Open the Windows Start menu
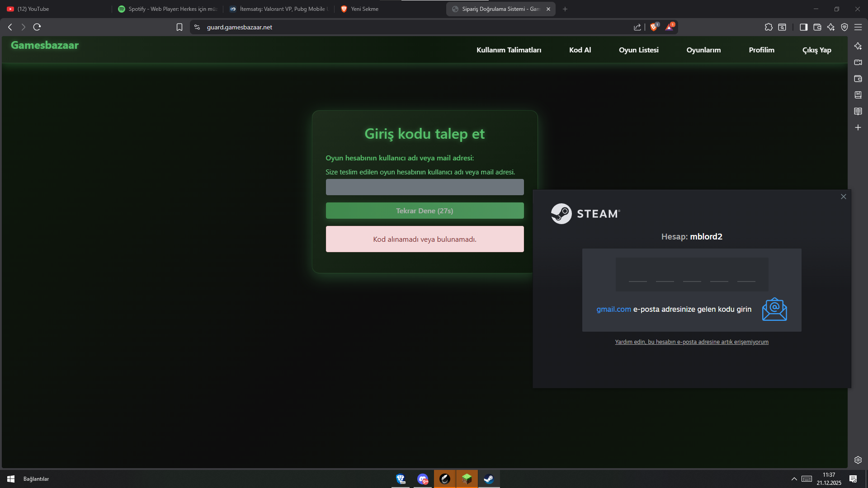 click(11, 479)
